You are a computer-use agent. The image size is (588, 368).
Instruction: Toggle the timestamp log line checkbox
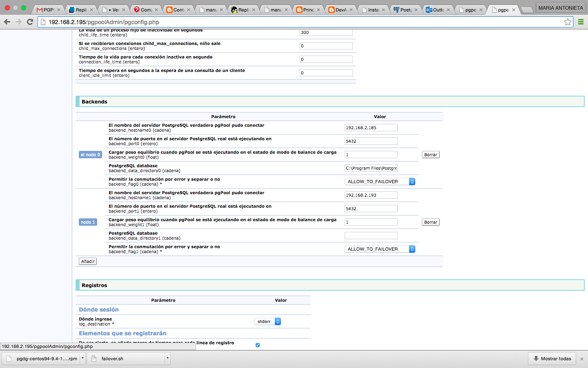pos(258,345)
